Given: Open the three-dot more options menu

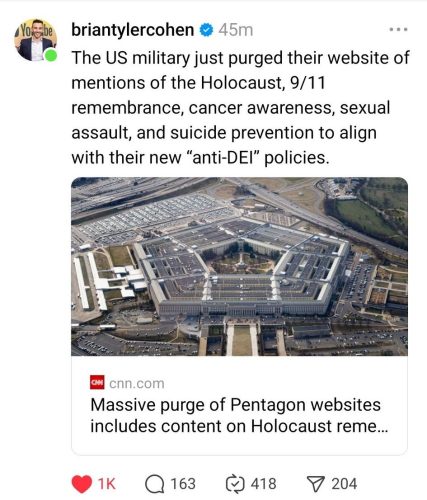Looking at the screenshot, I should coord(398,30).
